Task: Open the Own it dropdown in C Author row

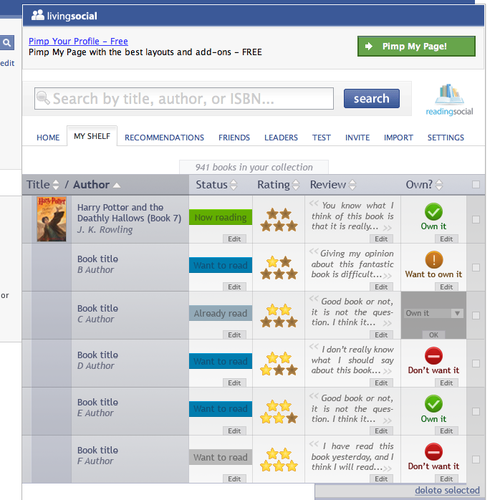Action: (433, 313)
